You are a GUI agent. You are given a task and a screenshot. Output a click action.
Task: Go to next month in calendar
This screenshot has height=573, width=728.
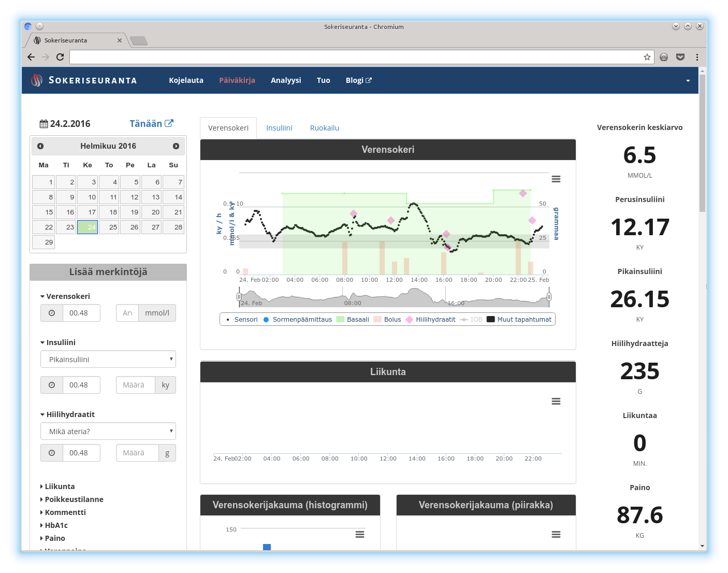(176, 146)
